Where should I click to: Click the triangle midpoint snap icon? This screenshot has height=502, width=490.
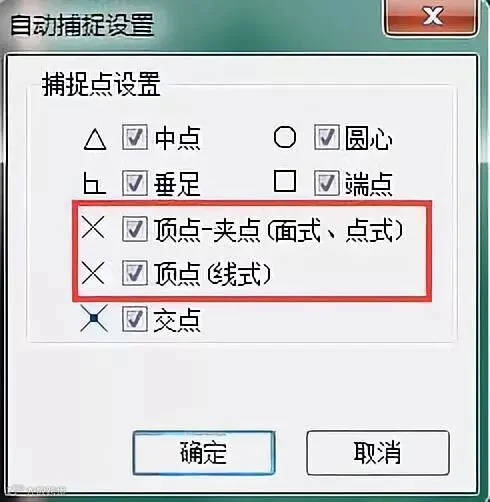[95, 140]
